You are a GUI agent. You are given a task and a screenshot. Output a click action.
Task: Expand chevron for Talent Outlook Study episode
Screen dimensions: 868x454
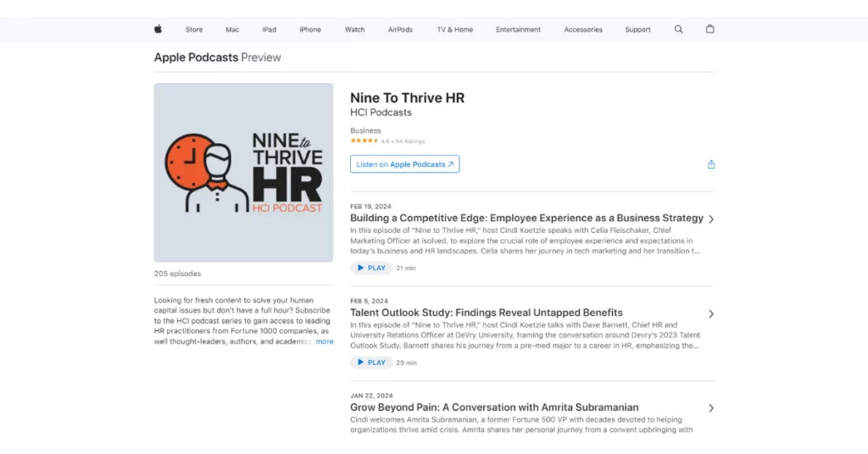coord(711,314)
